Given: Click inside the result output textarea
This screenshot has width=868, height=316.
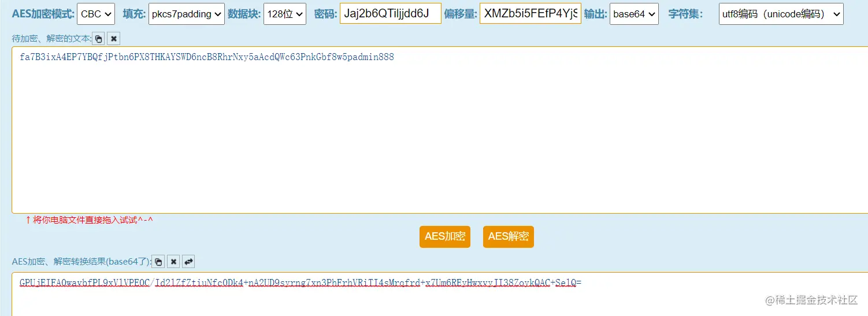Looking at the screenshot, I should click(x=439, y=294).
